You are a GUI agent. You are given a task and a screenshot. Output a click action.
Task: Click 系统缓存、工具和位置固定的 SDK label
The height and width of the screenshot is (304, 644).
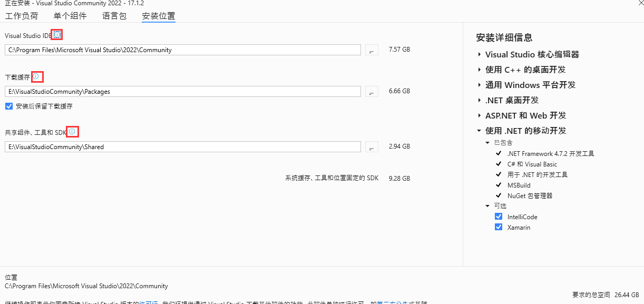tap(332, 179)
